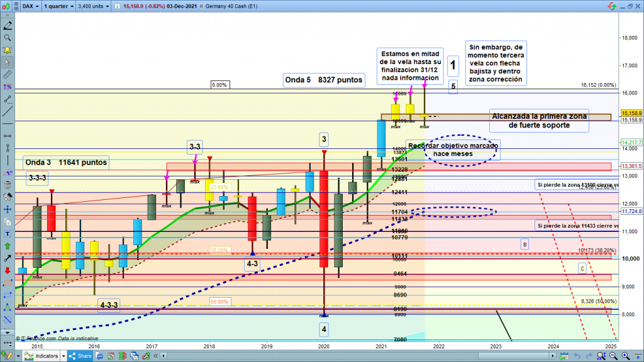Choose the text T annotation tool
The width and height of the screenshot is (644, 362).
tap(7, 233)
